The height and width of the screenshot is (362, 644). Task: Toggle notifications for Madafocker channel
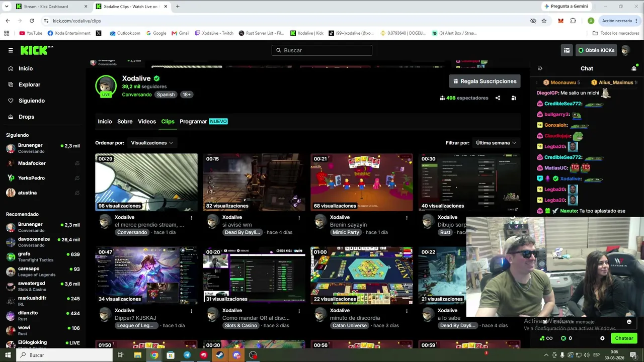tap(77, 163)
